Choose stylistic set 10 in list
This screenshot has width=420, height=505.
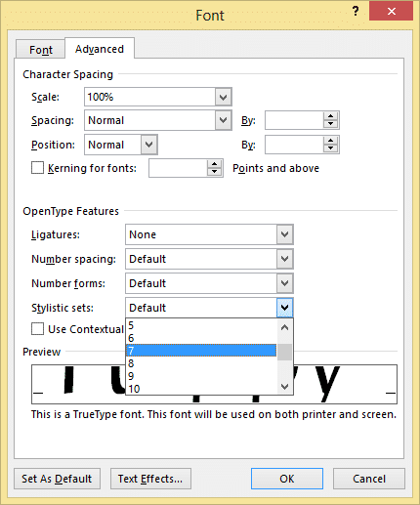coord(201,389)
